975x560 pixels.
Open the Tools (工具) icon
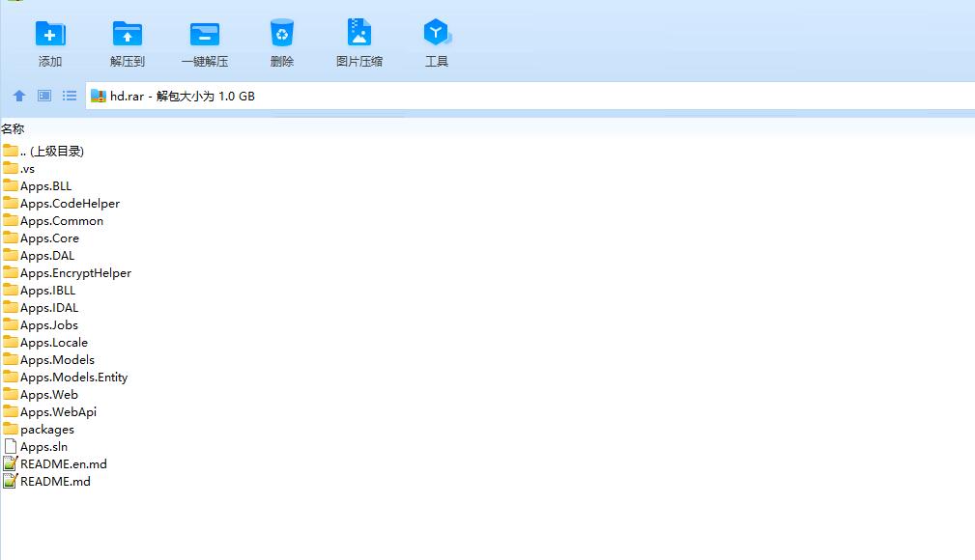[x=437, y=35]
